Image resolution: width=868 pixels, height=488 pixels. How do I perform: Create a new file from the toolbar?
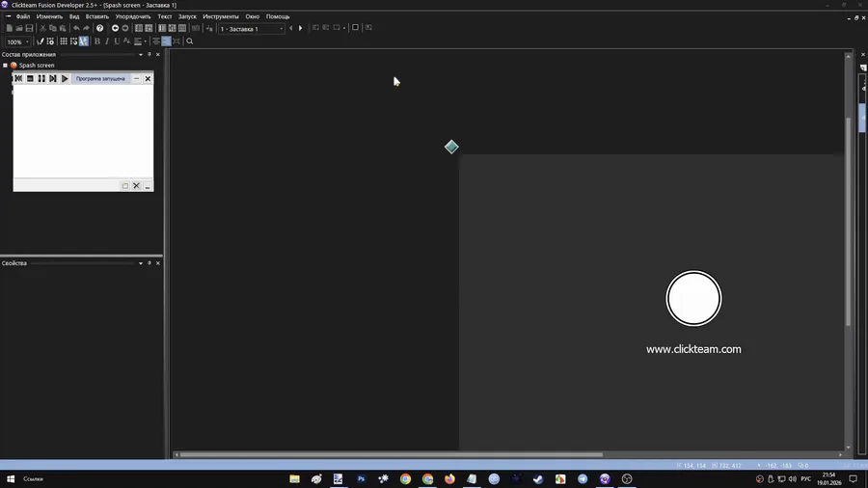[9, 28]
